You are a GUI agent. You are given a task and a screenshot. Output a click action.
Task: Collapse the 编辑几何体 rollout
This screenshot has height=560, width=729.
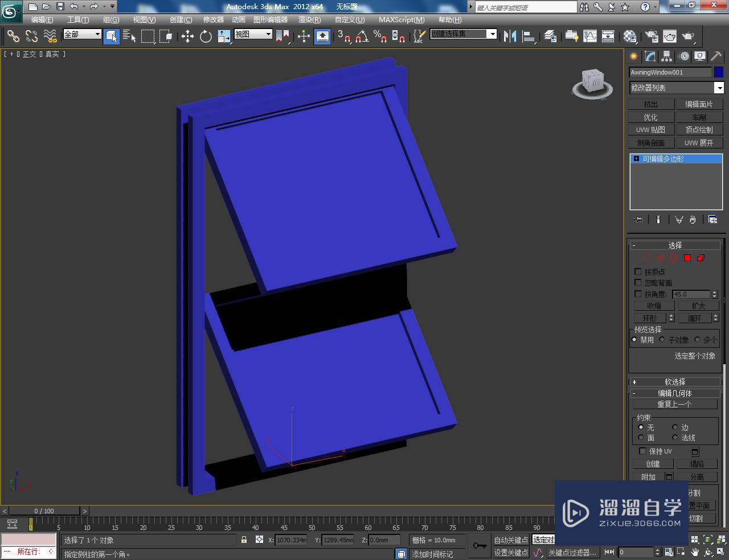(675, 393)
